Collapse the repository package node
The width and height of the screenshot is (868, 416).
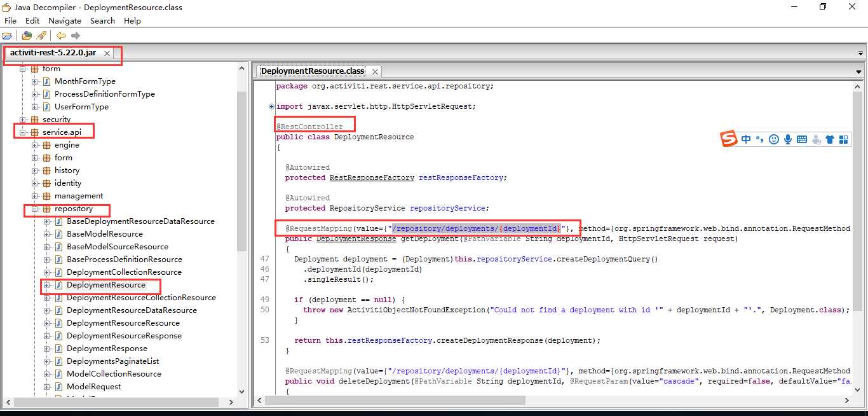(x=35, y=209)
